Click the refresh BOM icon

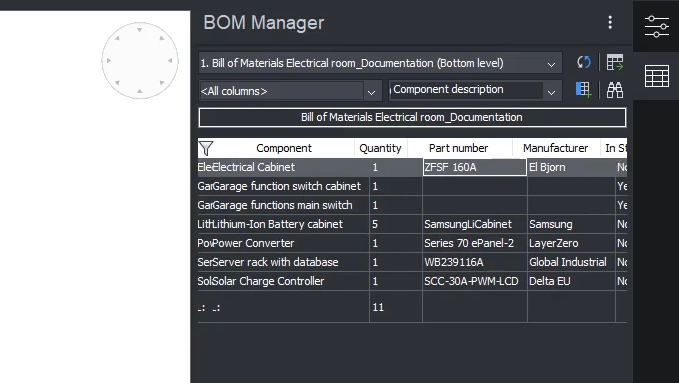coord(583,62)
